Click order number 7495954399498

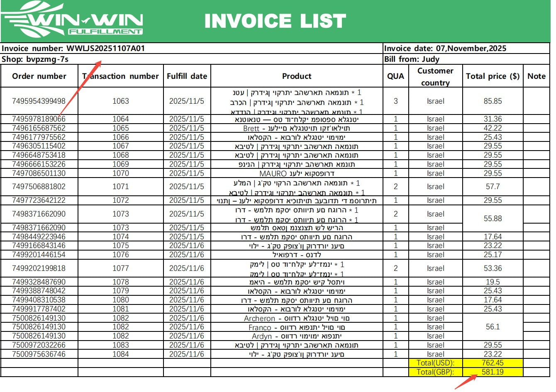click(x=39, y=101)
